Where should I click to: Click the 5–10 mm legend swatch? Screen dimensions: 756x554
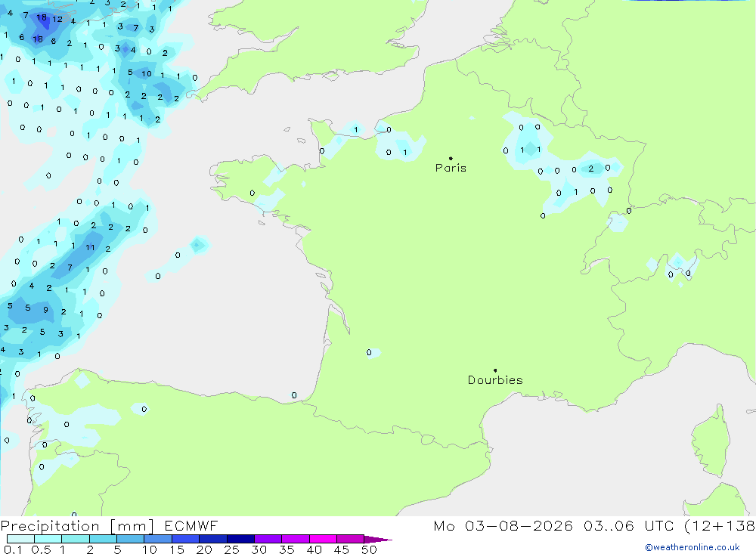[x=131, y=539]
